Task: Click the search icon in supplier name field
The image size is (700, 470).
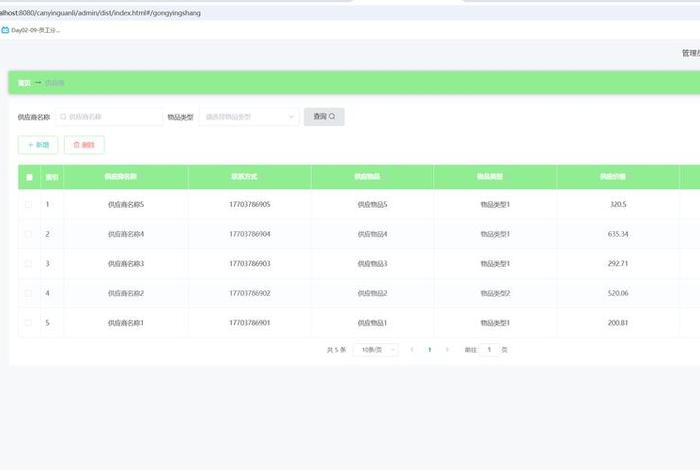Action: [63, 117]
